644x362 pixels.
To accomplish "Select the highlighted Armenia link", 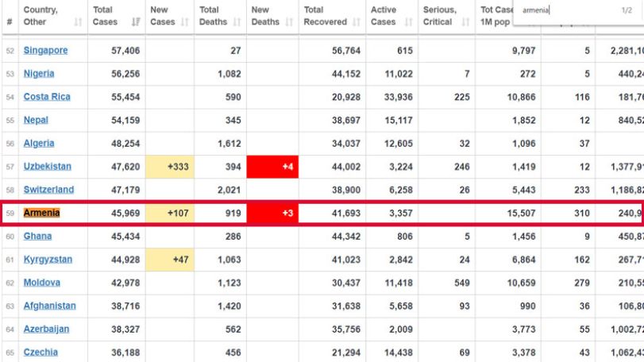I will point(41,213).
